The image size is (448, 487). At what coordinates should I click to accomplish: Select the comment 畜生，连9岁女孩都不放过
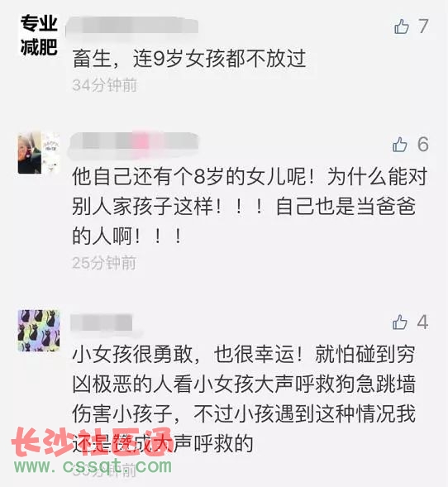pos(189,59)
